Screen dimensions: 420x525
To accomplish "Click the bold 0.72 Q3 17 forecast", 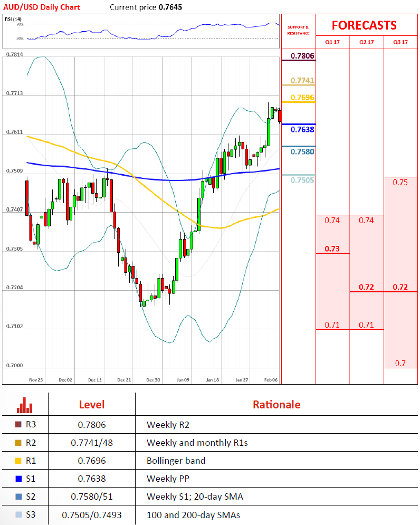I will click(400, 287).
